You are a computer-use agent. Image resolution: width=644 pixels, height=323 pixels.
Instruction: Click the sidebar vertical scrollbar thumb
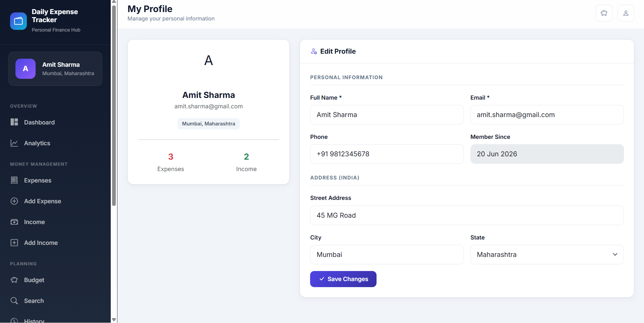point(114,105)
